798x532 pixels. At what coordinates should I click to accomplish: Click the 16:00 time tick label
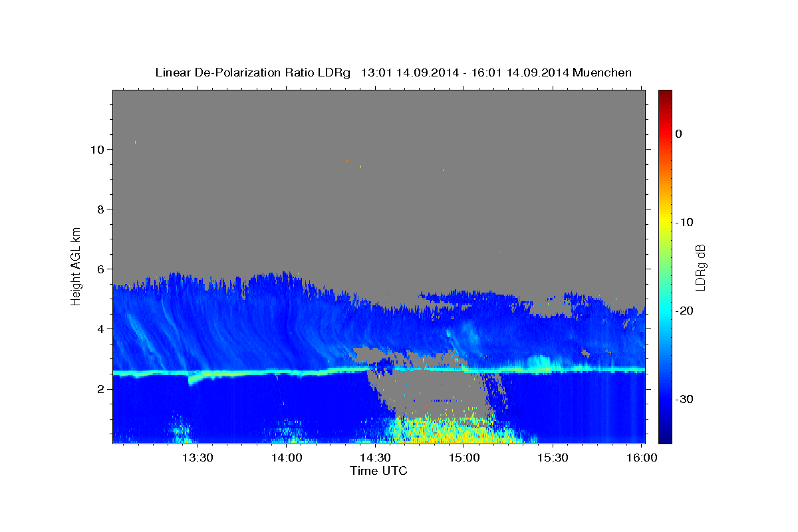pyautogui.click(x=641, y=458)
